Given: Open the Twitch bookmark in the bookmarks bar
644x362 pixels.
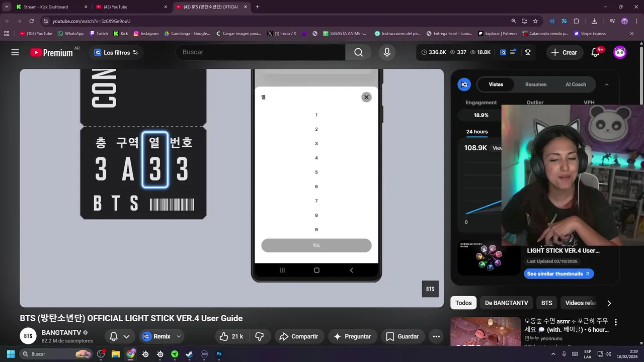Looking at the screenshot, I should (x=99, y=34).
